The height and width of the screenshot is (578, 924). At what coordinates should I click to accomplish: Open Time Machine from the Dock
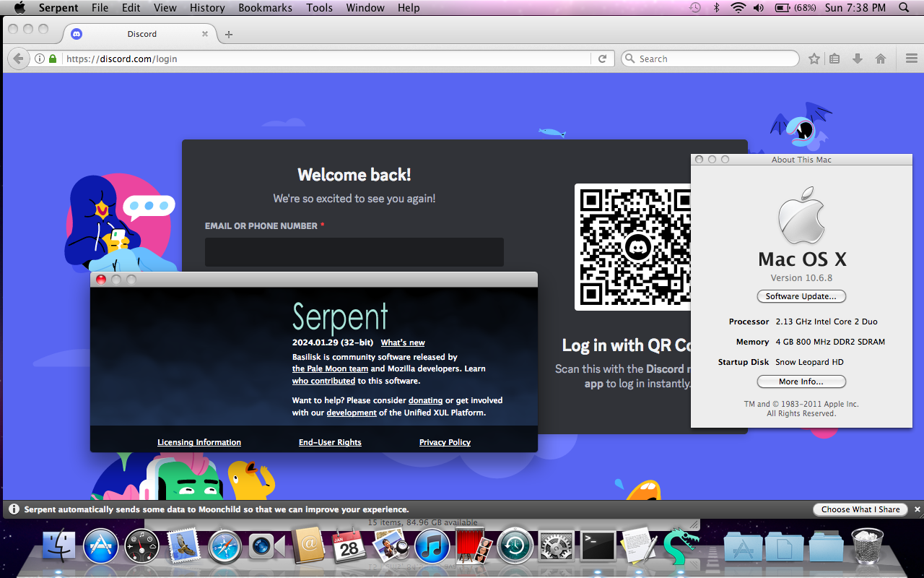tap(515, 546)
